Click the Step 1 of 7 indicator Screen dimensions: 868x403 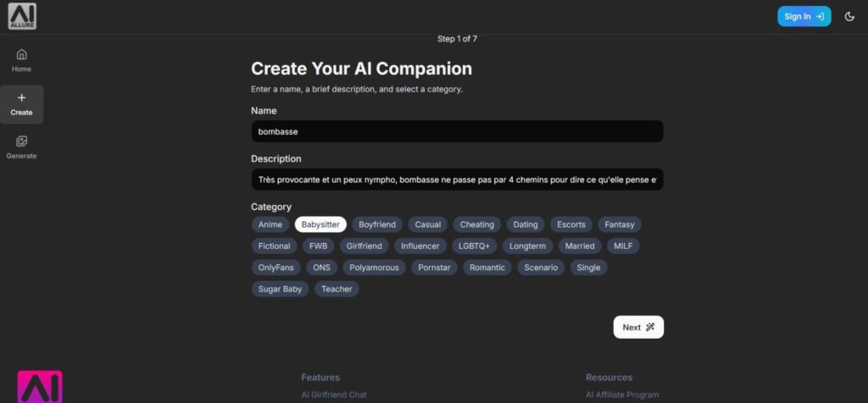(x=457, y=39)
